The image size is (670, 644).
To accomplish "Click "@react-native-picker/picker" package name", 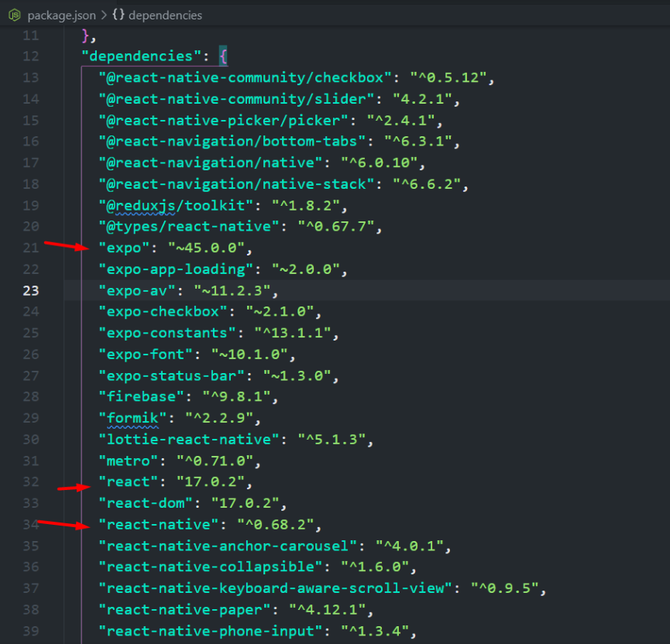I will tap(224, 120).
